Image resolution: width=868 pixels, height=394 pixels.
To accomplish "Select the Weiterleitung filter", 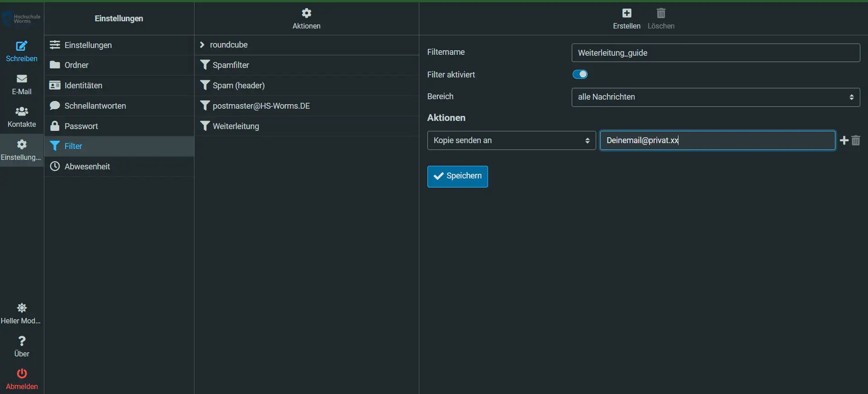I will 236,126.
